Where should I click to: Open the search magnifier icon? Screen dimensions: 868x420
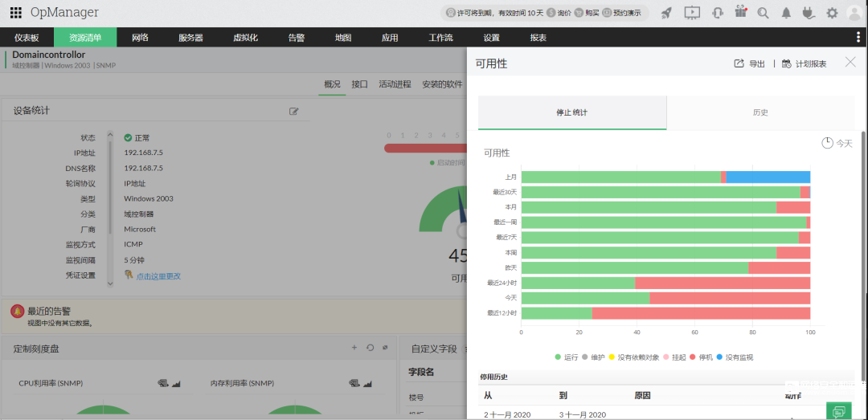pyautogui.click(x=764, y=13)
